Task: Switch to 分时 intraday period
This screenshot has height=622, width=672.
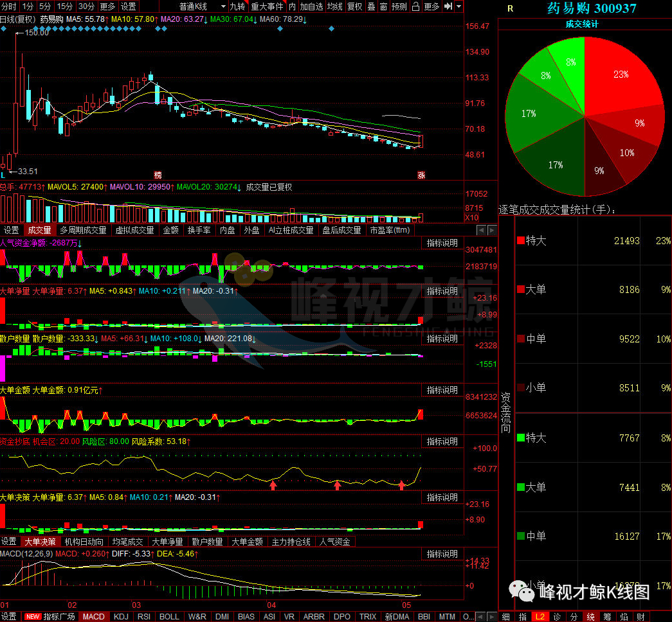Action: (8, 6)
